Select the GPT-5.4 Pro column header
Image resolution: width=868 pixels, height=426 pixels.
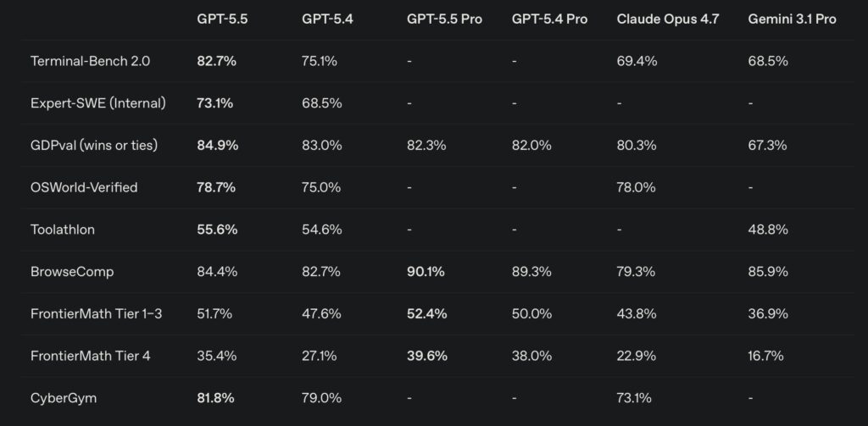(549, 19)
